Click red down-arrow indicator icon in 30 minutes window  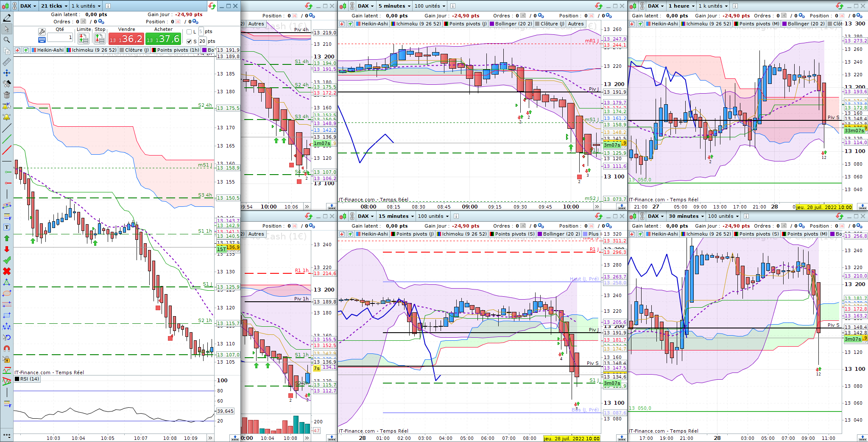(632, 234)
